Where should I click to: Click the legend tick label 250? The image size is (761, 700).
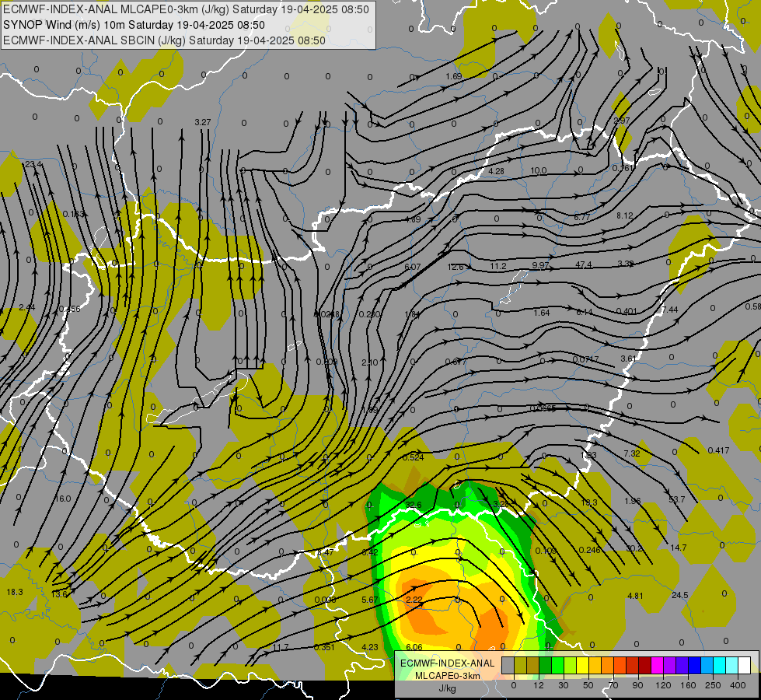coord(713,685)
